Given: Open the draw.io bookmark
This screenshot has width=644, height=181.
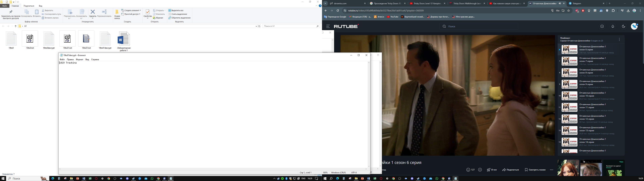Looking at the screenshot, I should coord(379,17).
